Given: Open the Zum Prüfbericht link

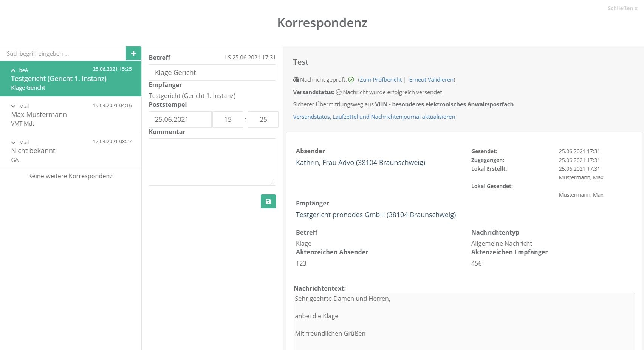Looking at the screenshot, I should tap(381, 80).
